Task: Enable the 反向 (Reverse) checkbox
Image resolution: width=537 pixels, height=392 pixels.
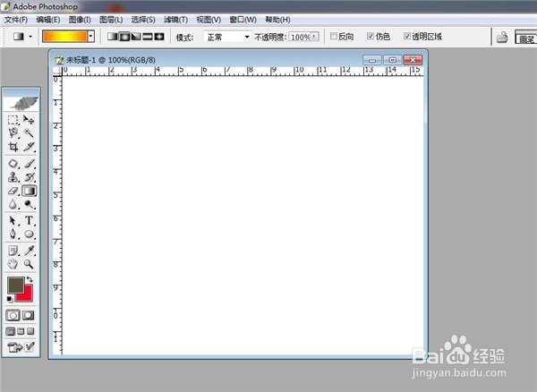Action: [333, 36]
